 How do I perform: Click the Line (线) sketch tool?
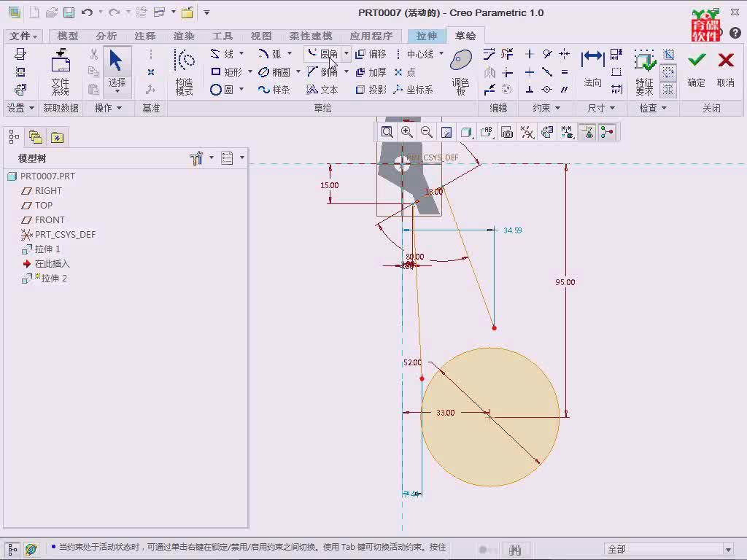point(222,54)
